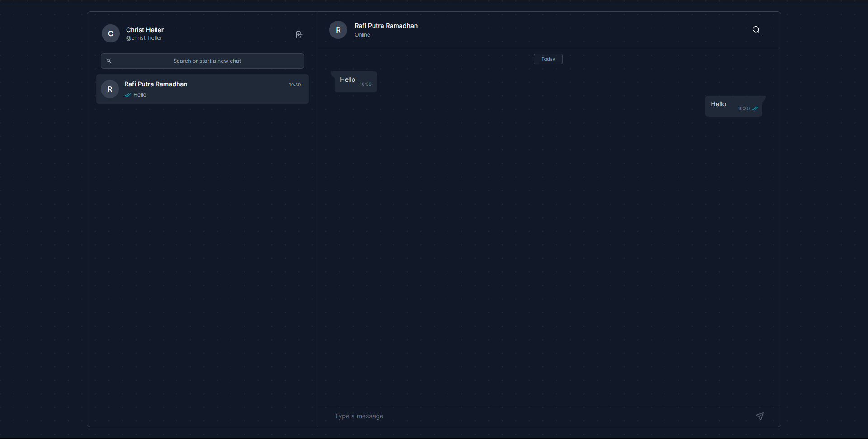Viewport: 868px width, 439px height.
Task: Click the Today date separator chip
Action: click(x=548, y=59)
